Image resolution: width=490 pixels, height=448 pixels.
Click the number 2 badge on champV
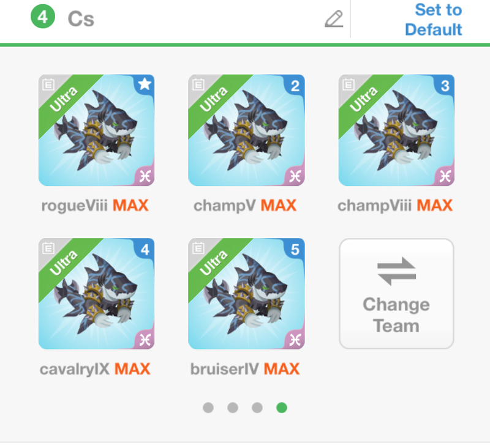(x=295, y=86)
